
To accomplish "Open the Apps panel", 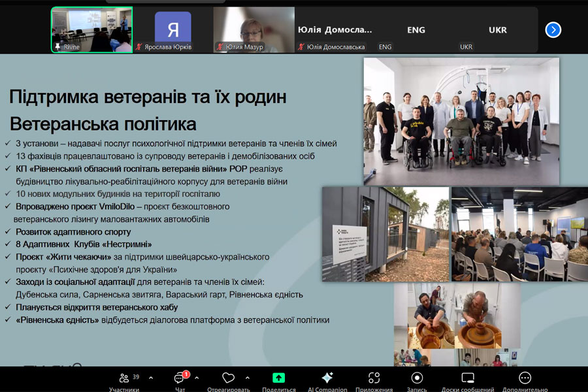I will [374, 379].
